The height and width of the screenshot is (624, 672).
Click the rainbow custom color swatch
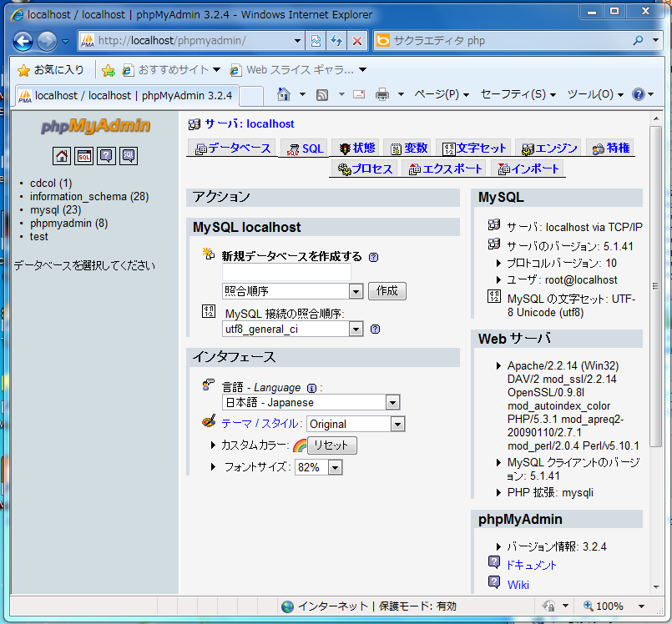299,445
